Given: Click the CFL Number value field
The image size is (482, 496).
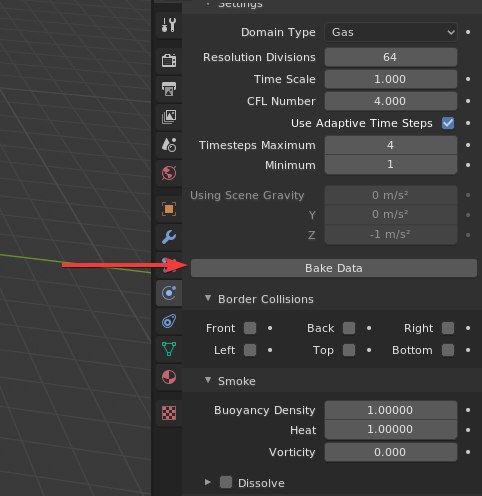Looking at the screenshot, I should [x=391, y=101].
